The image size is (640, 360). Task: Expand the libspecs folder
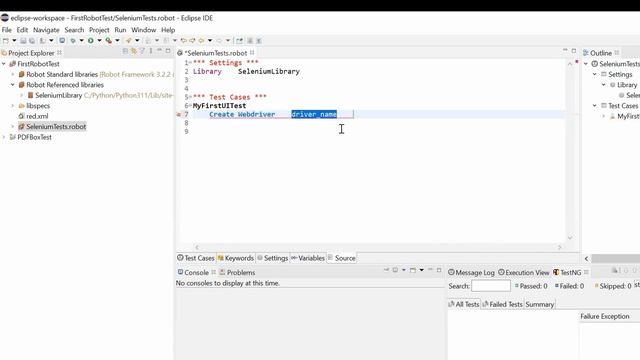13,106
